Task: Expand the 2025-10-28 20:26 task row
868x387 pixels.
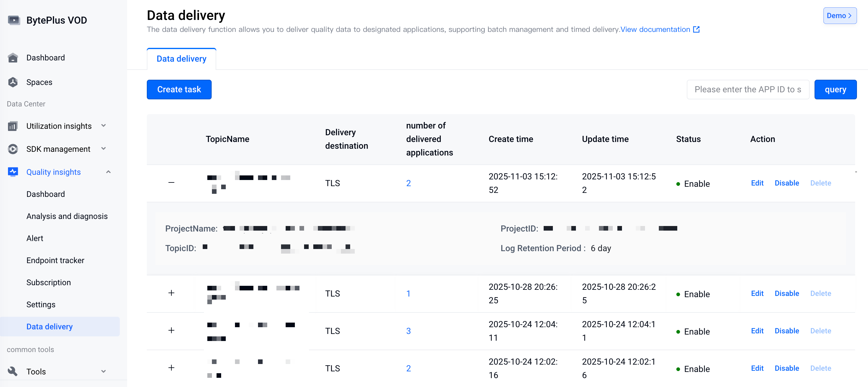Action: [171, 293]
